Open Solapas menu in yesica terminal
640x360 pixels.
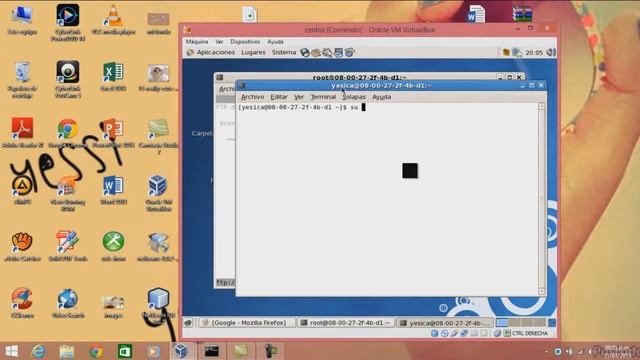point(353,97)
